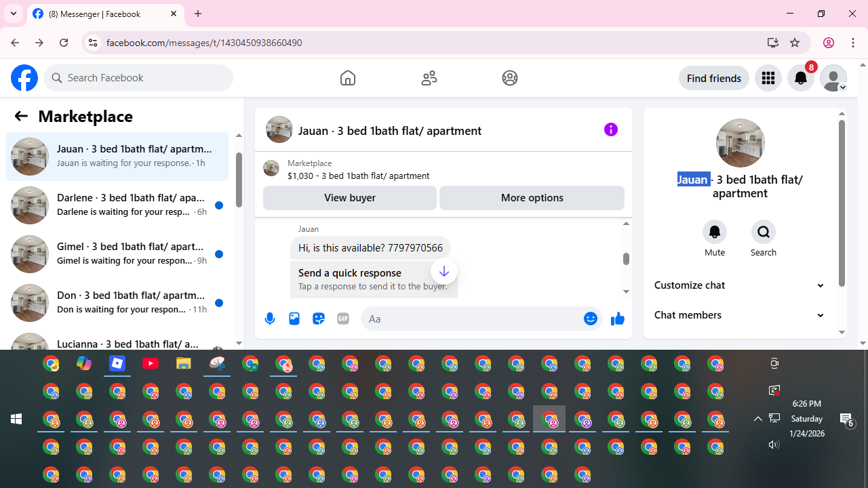868x488 pixels.
Task: Click the right info panel scrollbar
Action: [842, 203]
